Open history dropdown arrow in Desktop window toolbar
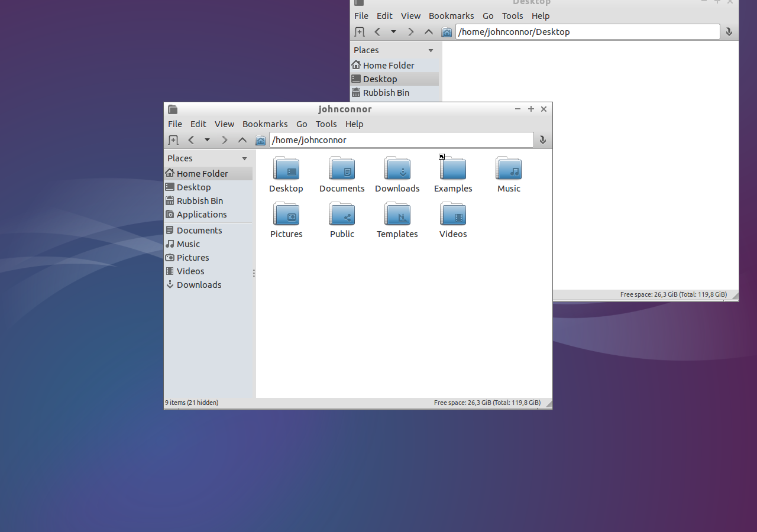The image size is (757, 532). point(393,32)
